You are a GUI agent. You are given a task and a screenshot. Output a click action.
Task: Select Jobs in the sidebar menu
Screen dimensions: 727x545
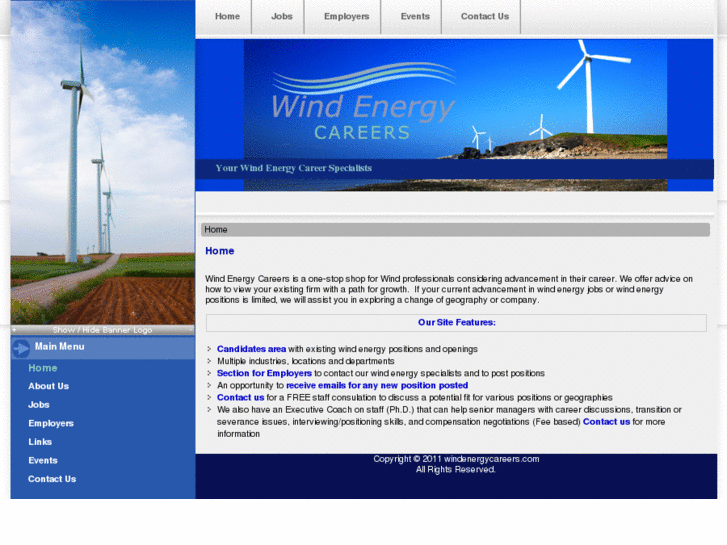[38, 404]
